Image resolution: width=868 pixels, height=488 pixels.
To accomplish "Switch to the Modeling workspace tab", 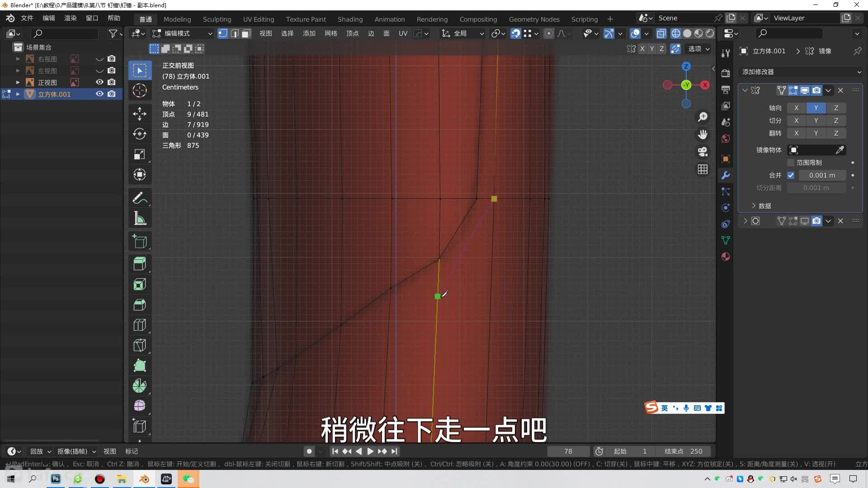I will (x=177, y=19).
